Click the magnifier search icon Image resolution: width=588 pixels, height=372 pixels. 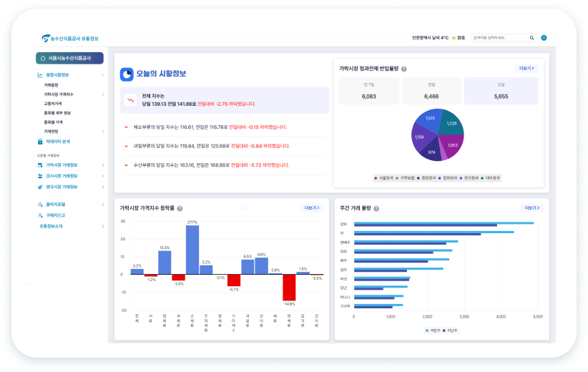(x=531, y=38)
